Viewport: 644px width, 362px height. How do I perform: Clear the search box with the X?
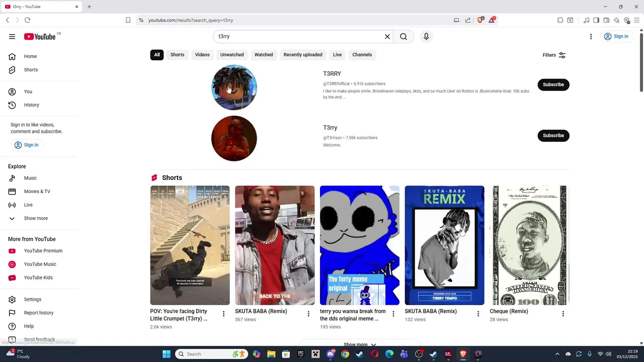[387, 37]
